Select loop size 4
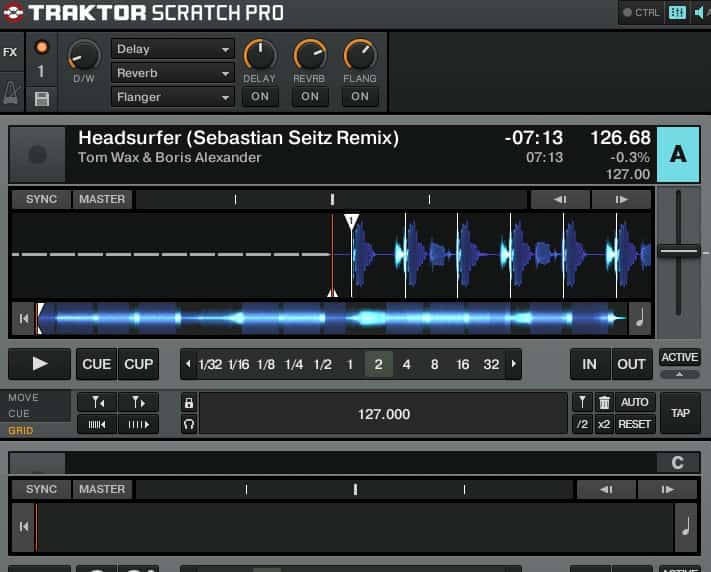Viewport: 711px width, 572px height. pos(406,365)
